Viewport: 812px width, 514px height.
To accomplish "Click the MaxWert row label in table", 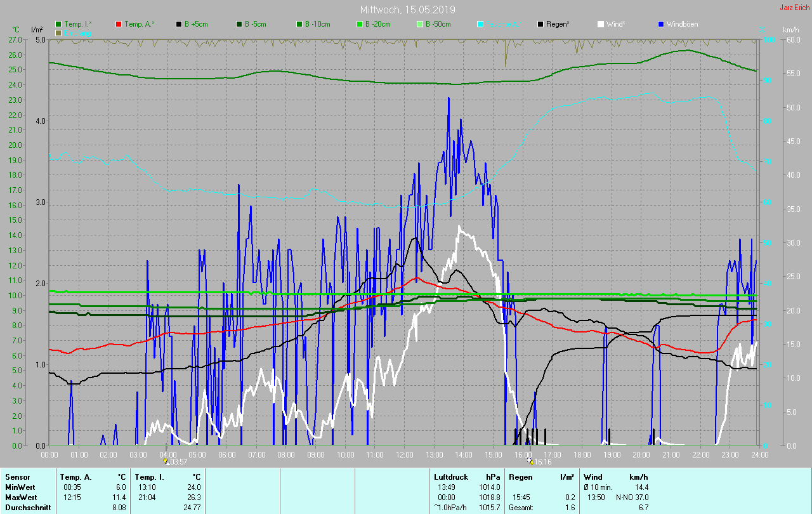I will click(20, 497).
